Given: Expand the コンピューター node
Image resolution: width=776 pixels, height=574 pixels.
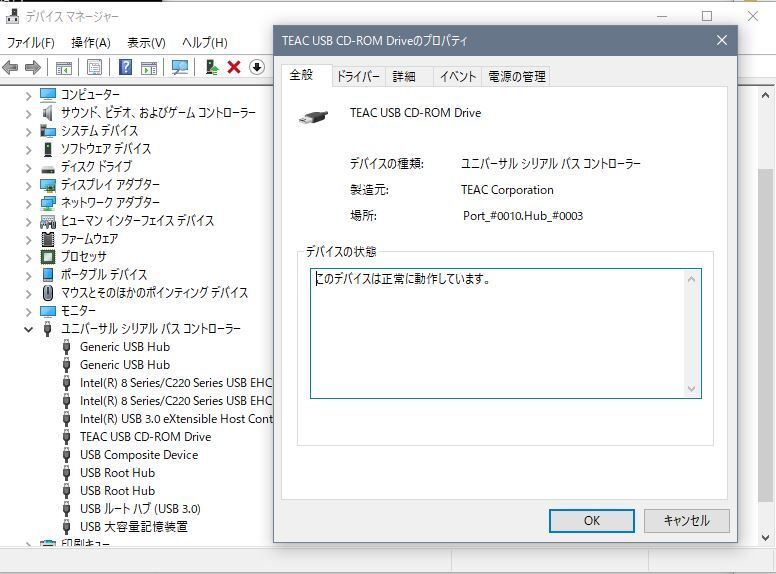Looking at the screenshot, I should point(28,96).
